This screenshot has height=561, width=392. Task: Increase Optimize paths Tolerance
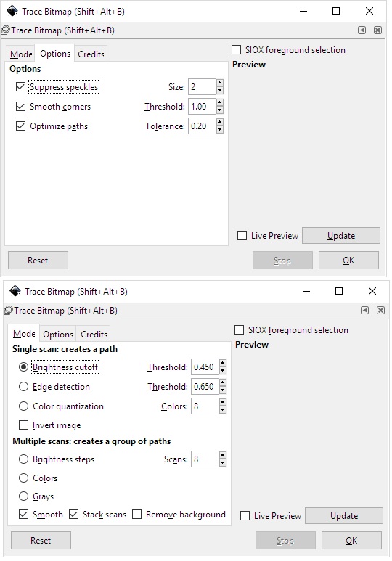click(x=220, y=123)
